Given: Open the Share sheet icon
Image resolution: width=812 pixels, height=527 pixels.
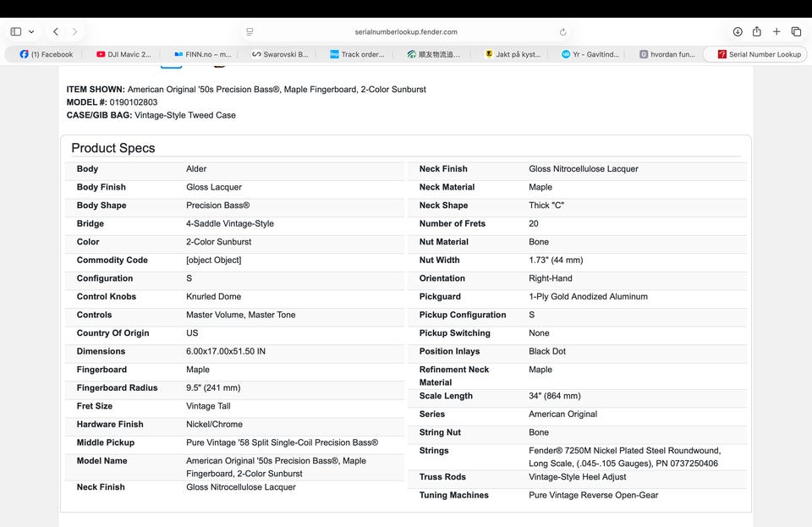Looking at the screenshot, I should click(756, 31).
